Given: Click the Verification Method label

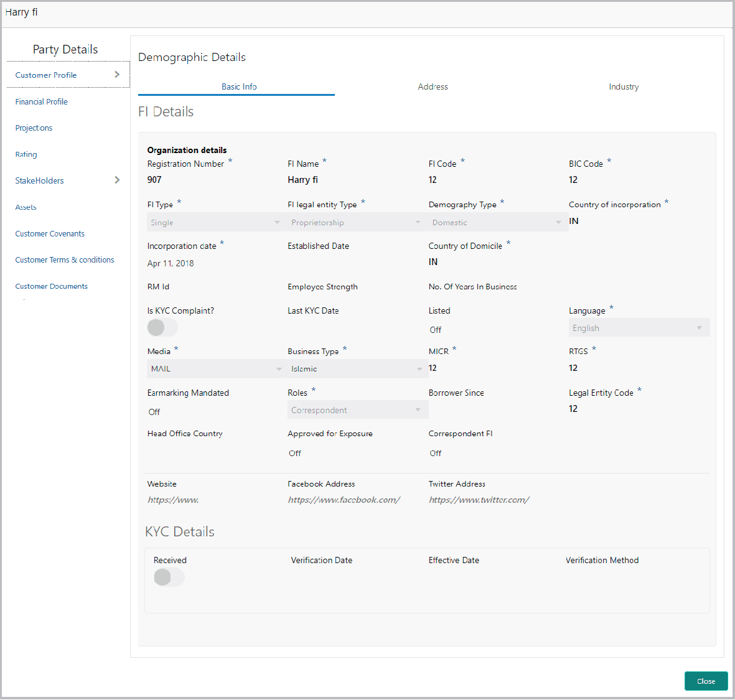Looking at the screenshot, I should pos(602,560).
